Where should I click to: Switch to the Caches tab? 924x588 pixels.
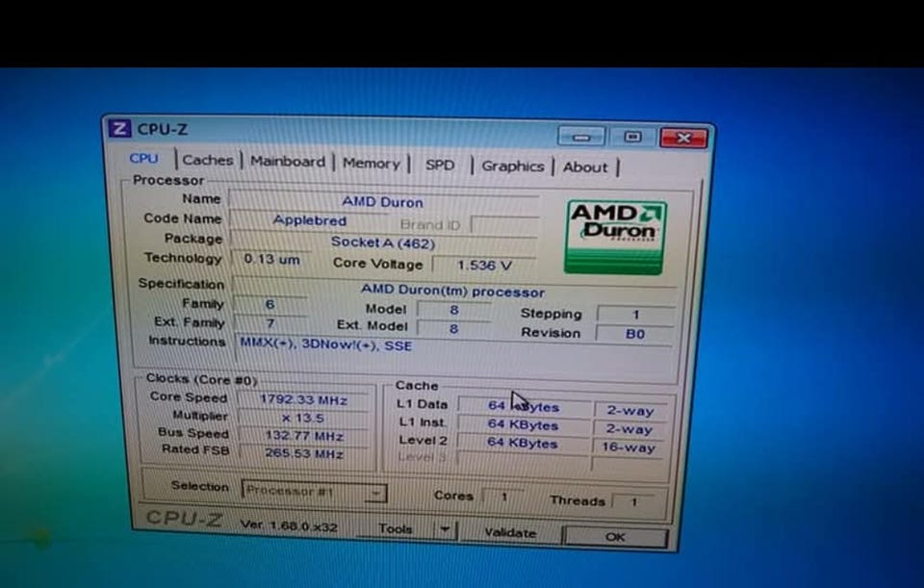[x=208, y=160]
